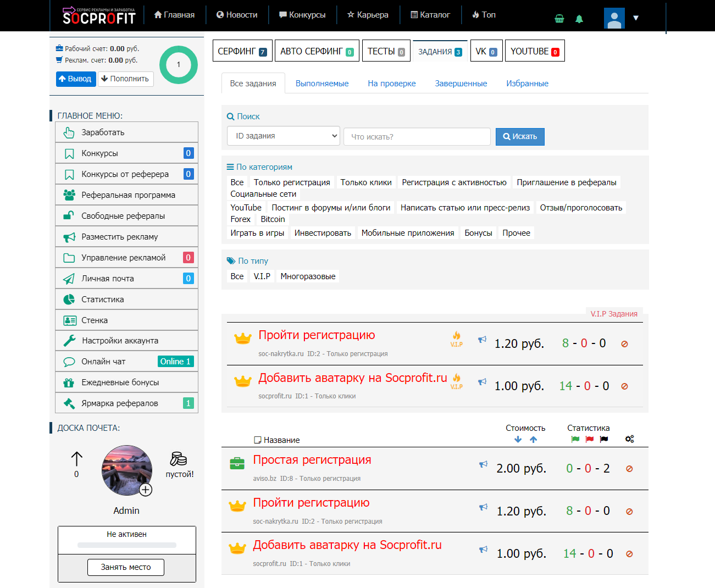
Task: Click the up arrow vote on honor board
Action: [x=76, y=459]
